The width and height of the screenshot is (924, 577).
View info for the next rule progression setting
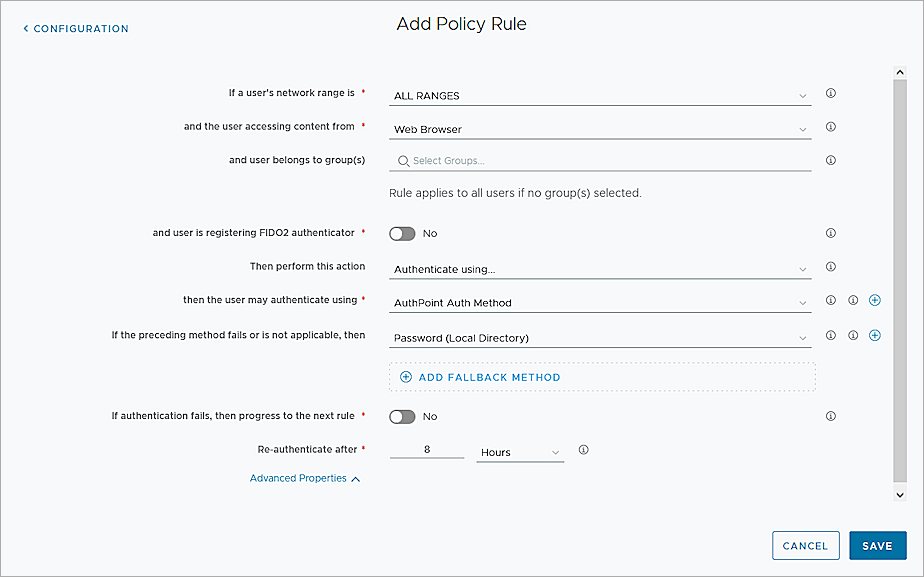830,415
